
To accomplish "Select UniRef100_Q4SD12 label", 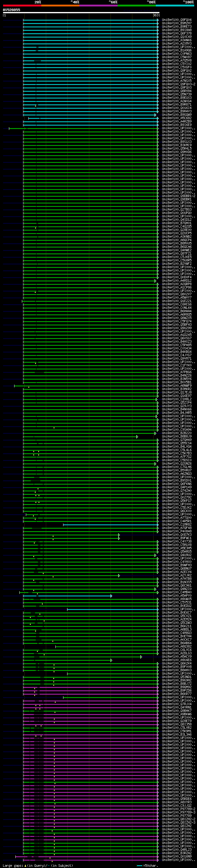I will (176, 220).
